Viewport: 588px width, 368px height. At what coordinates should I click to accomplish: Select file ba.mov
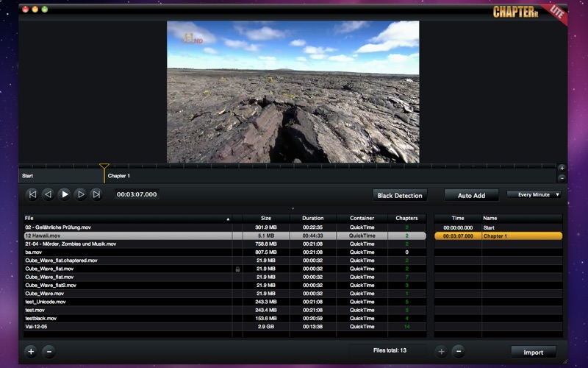[x=225, y=252]
